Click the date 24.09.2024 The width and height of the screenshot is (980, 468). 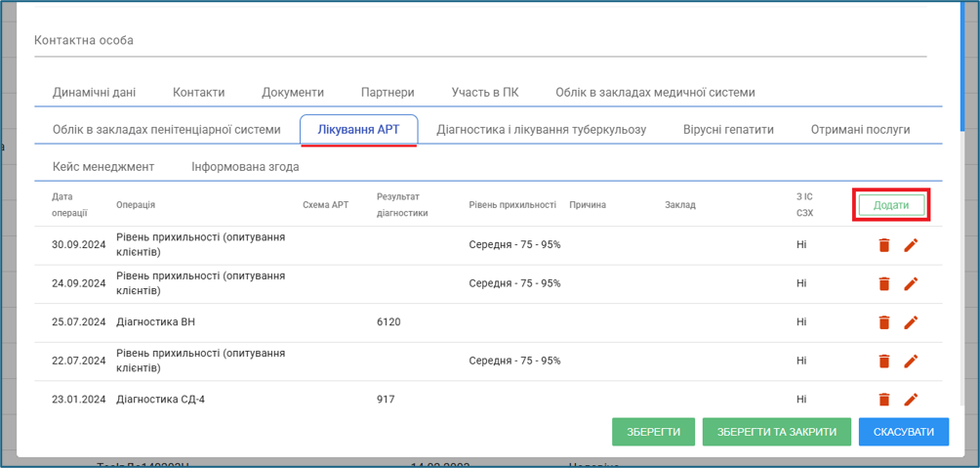[x=79, y=283]
